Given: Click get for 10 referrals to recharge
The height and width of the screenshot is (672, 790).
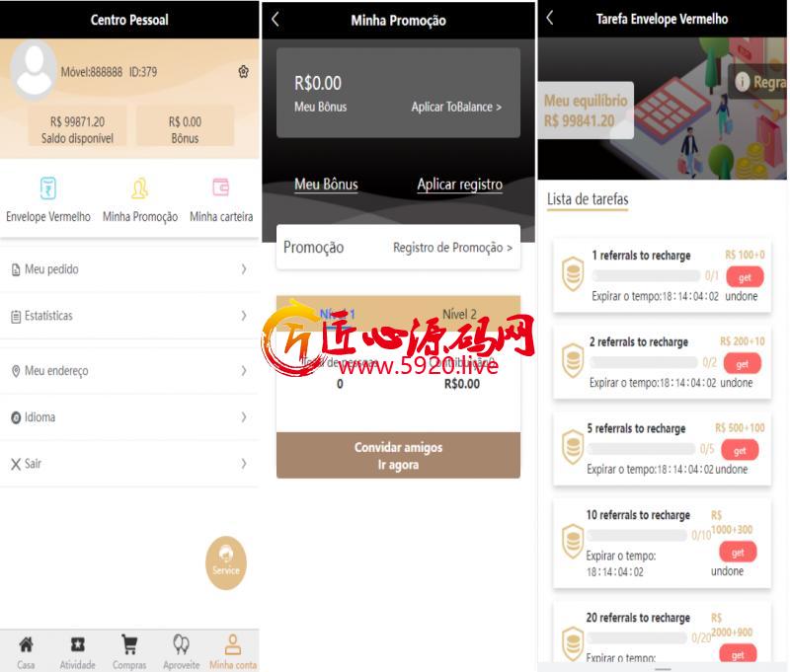Looking at the screenshot, I should point(738,553).
